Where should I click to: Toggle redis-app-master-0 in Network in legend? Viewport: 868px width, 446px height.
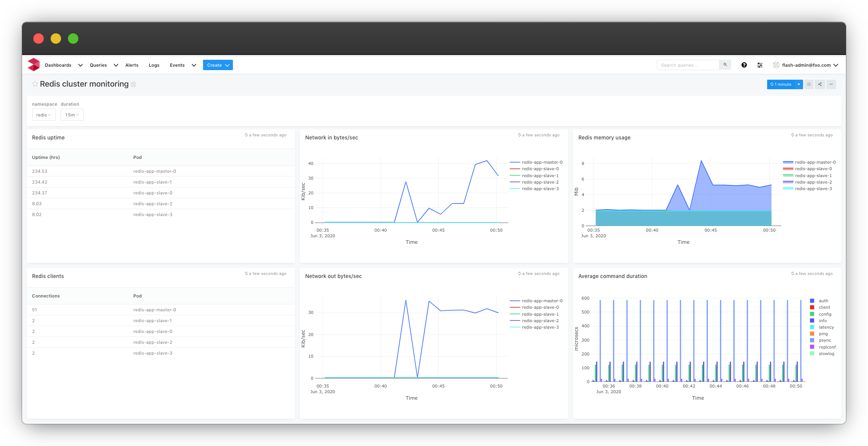pyautogui.click(x=536, y=162)
